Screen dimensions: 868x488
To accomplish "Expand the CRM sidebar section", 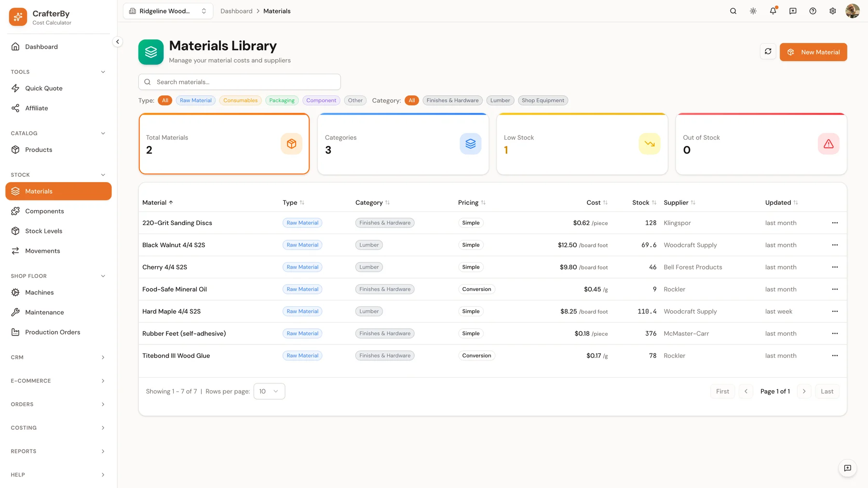I will click(x=58, y=357).
